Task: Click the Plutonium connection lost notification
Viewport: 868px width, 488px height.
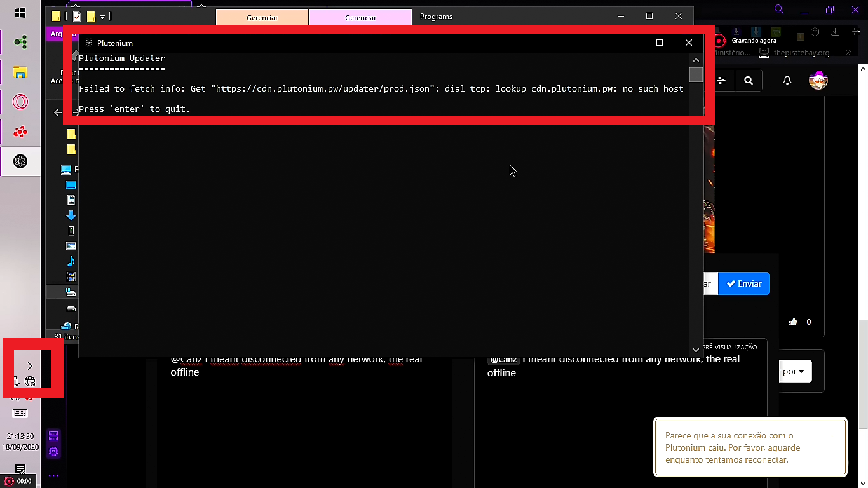Action: coord(750,447)
